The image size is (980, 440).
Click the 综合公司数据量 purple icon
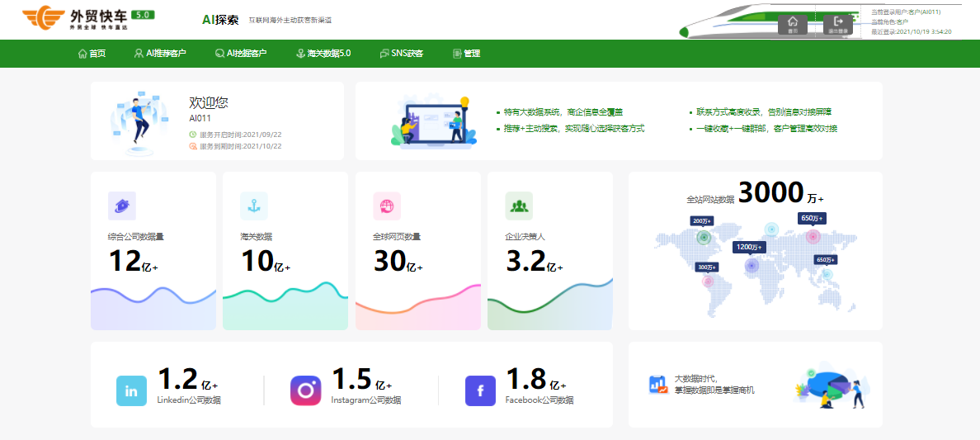pyautogui.click(x=122, y=206)
